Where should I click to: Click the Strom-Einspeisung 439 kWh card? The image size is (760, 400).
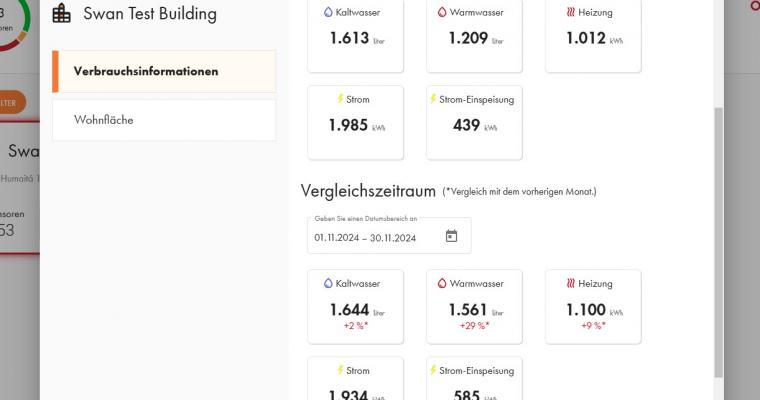(x=474, y=123)
